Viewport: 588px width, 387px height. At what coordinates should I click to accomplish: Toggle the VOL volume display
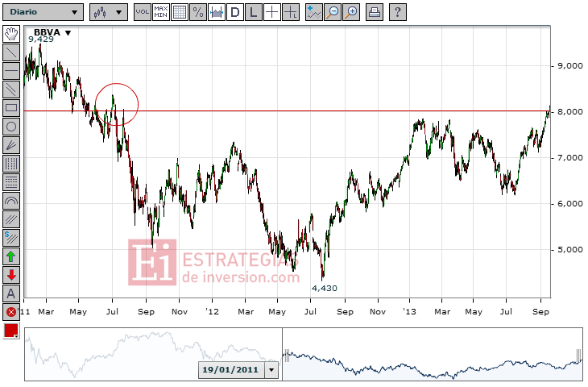pos(142,12)
